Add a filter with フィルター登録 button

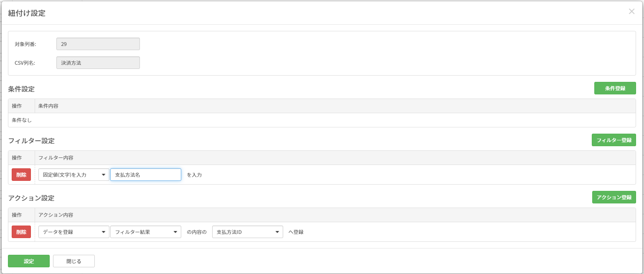click(614, 140)
